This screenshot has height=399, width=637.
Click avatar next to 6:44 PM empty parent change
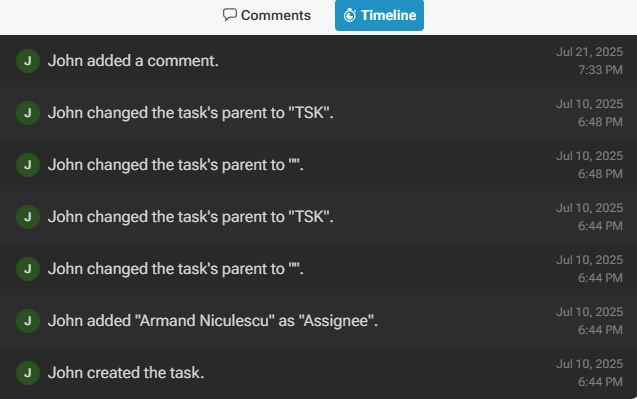point(28,269)
